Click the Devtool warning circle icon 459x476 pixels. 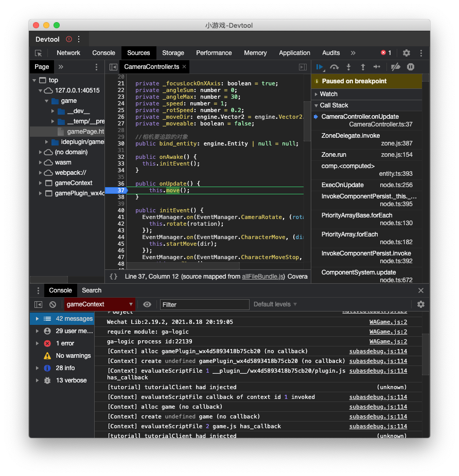(x=69, y=39)
